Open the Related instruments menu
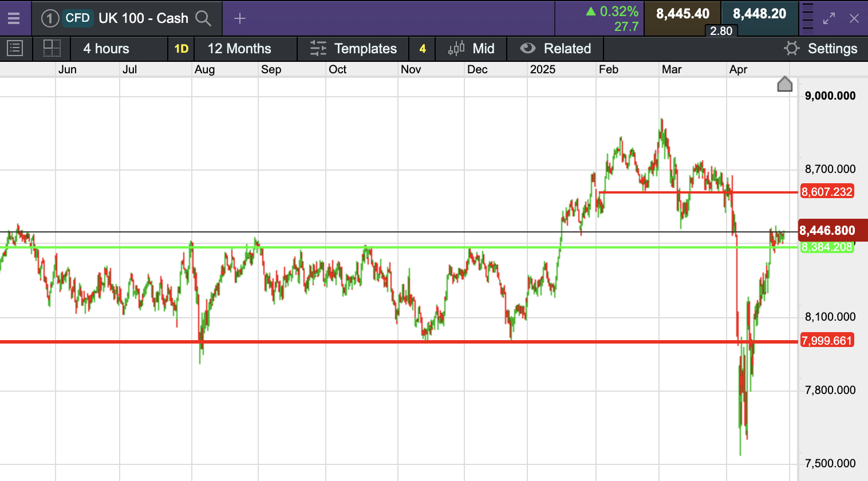This screenshot has height=481, width=868. coord(555,49)
